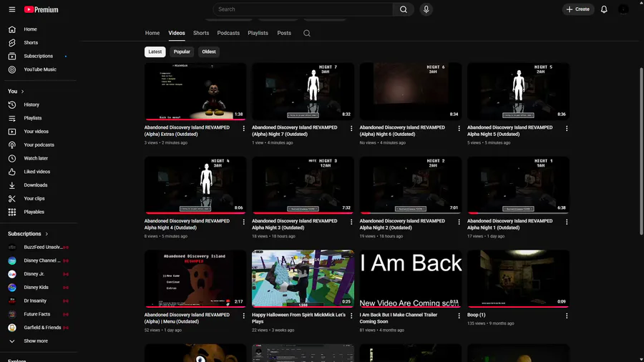
Task: Click the page vertical scrollbar
Action: click(x=641, y=152)
